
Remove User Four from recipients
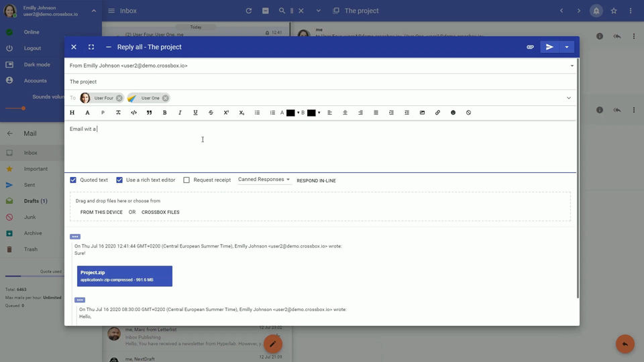(x=119, y=98)
